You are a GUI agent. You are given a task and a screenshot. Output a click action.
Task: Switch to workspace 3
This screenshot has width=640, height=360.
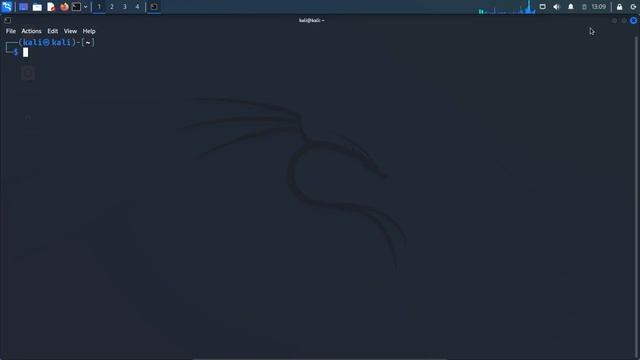click(124, 7)
